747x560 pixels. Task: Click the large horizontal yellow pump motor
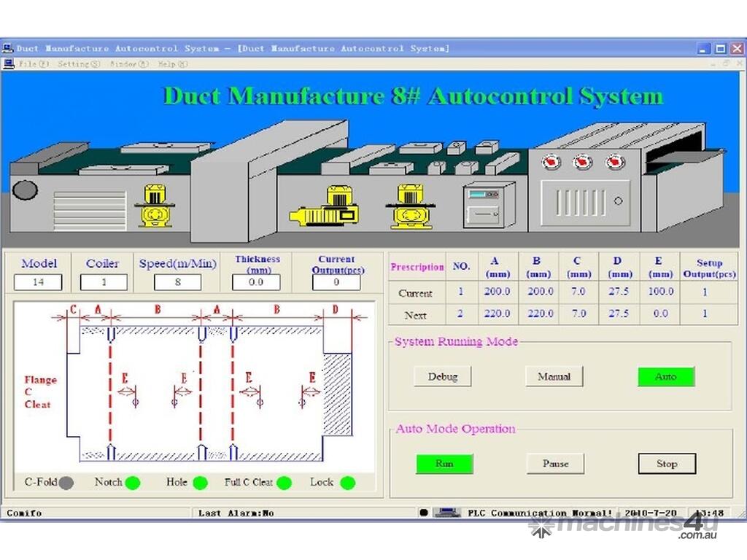[326, 209]
